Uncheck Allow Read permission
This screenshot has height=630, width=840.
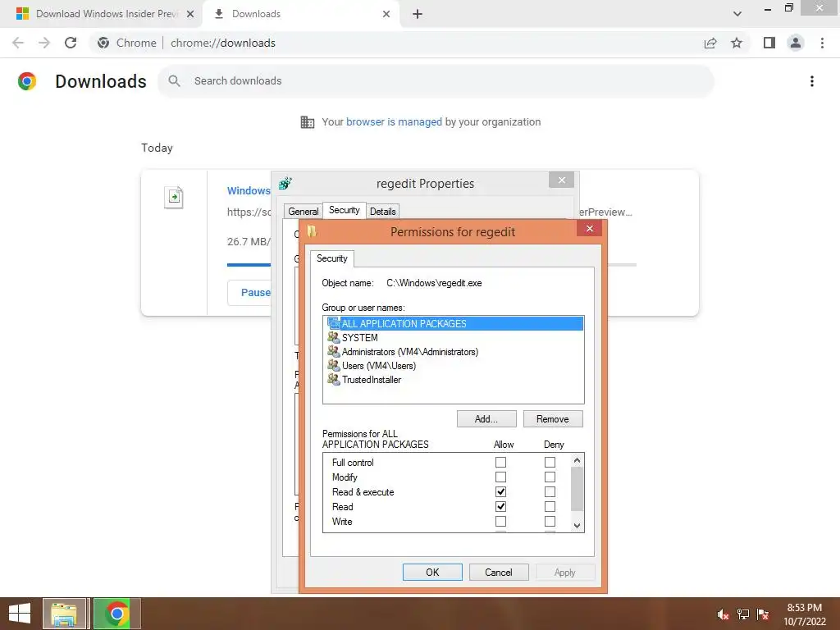(500, 506)
